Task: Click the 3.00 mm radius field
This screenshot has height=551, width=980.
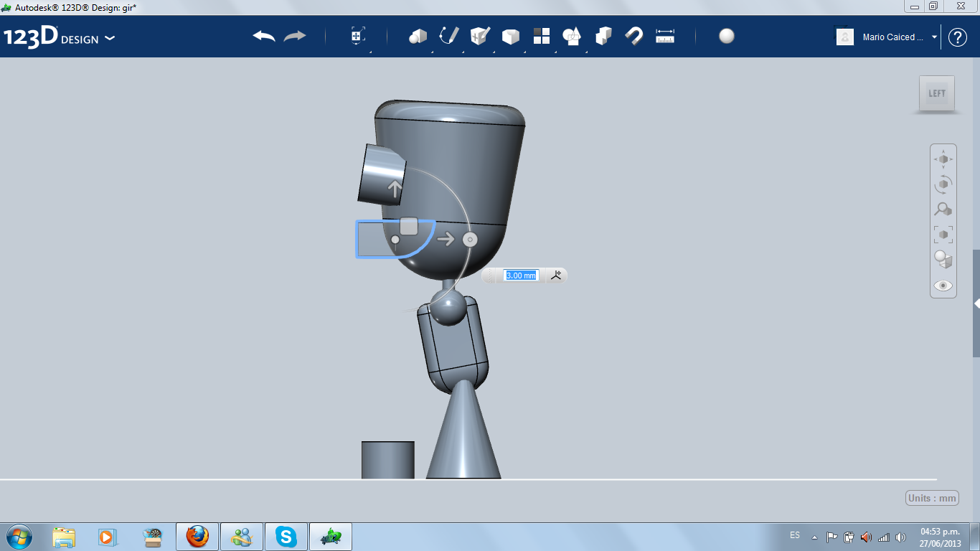Action: click(x=521, y=275)
